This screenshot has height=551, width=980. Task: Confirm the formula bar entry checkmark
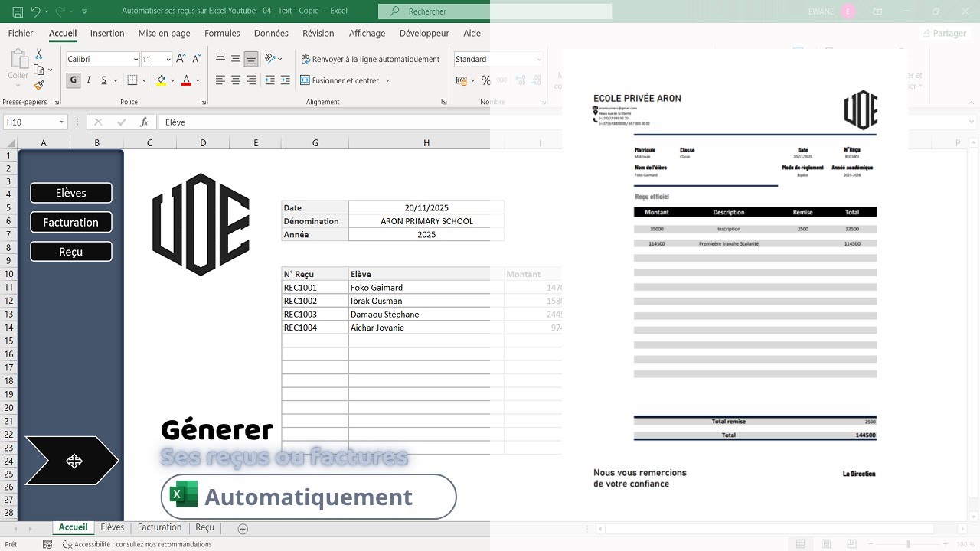pos(121,122)
